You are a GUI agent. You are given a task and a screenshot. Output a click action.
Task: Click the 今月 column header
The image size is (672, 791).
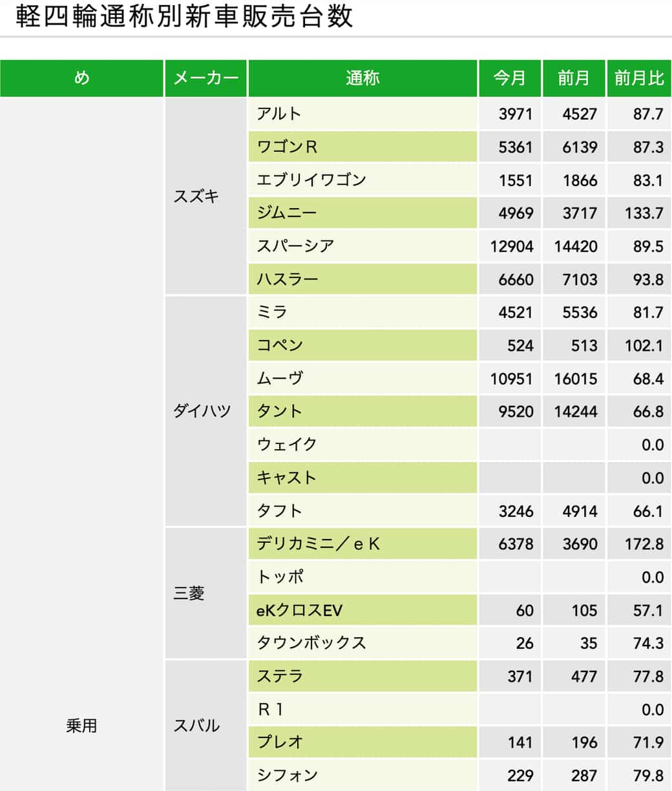(510, 78)
